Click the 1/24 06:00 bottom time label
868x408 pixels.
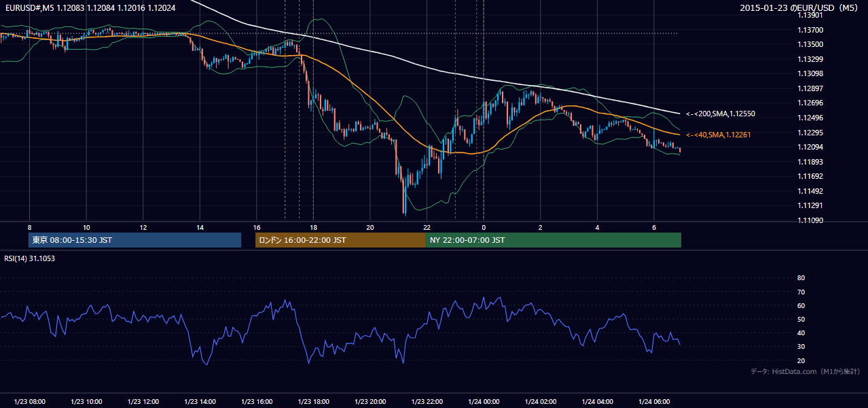click(x=654, y=402)
